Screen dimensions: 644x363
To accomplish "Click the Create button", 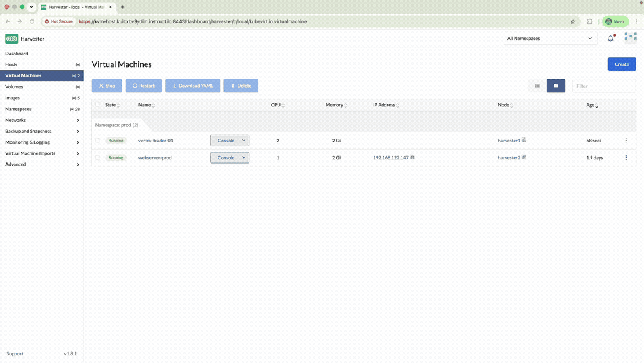I will coord(621,64).
